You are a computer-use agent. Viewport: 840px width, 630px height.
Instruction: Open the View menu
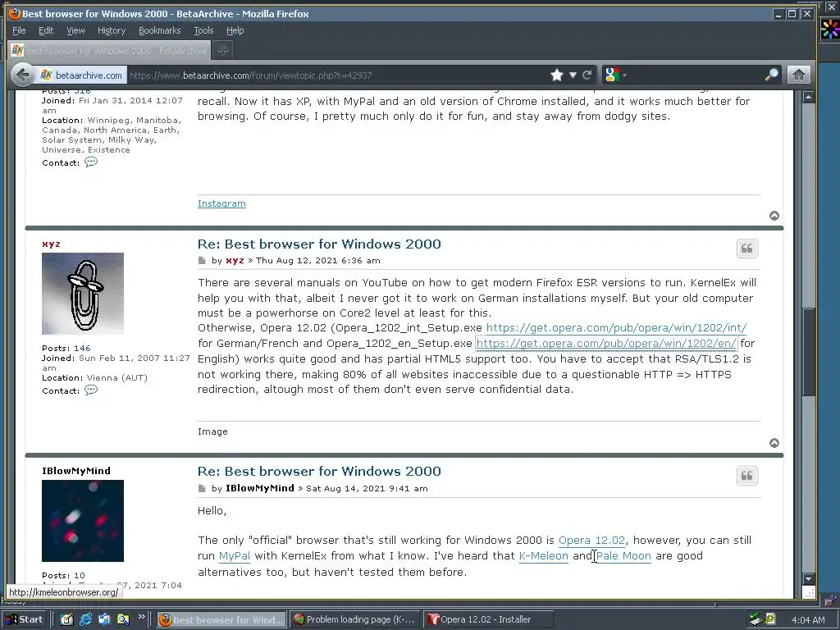(75, 30)
